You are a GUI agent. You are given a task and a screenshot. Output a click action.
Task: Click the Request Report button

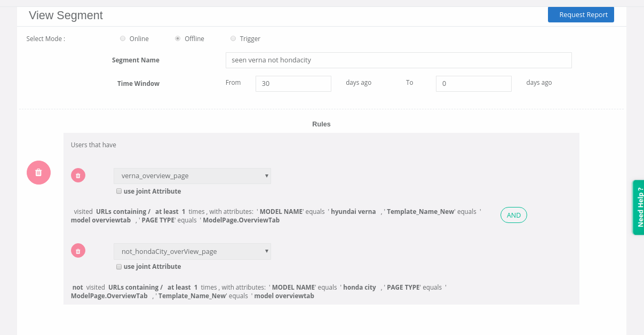[581, 14]
